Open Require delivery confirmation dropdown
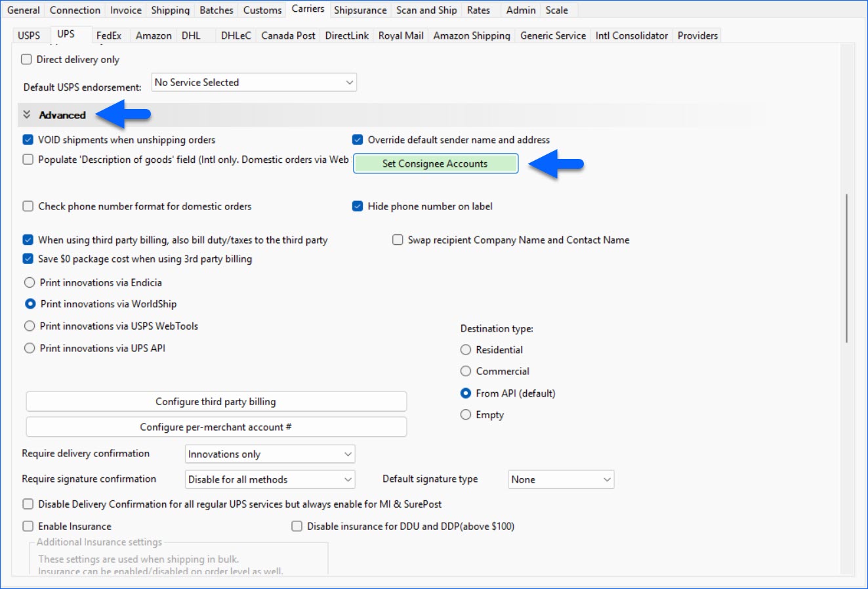 (270, 454)
